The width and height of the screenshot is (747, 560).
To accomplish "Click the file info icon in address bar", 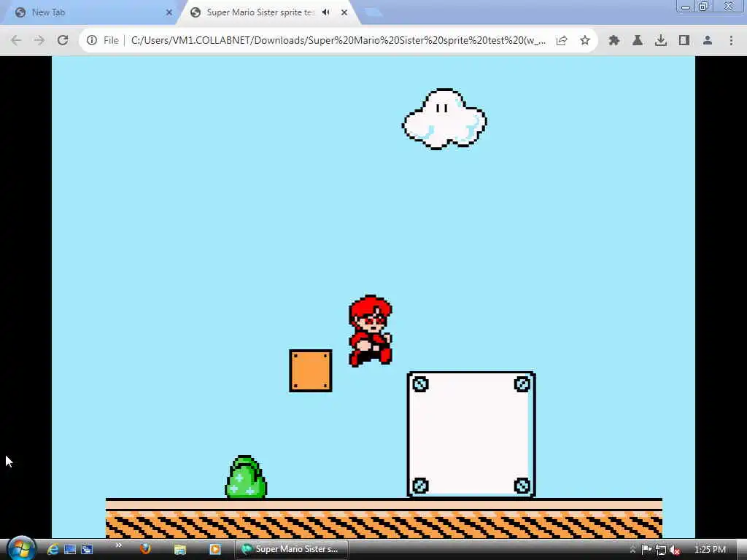I will 92,41.
